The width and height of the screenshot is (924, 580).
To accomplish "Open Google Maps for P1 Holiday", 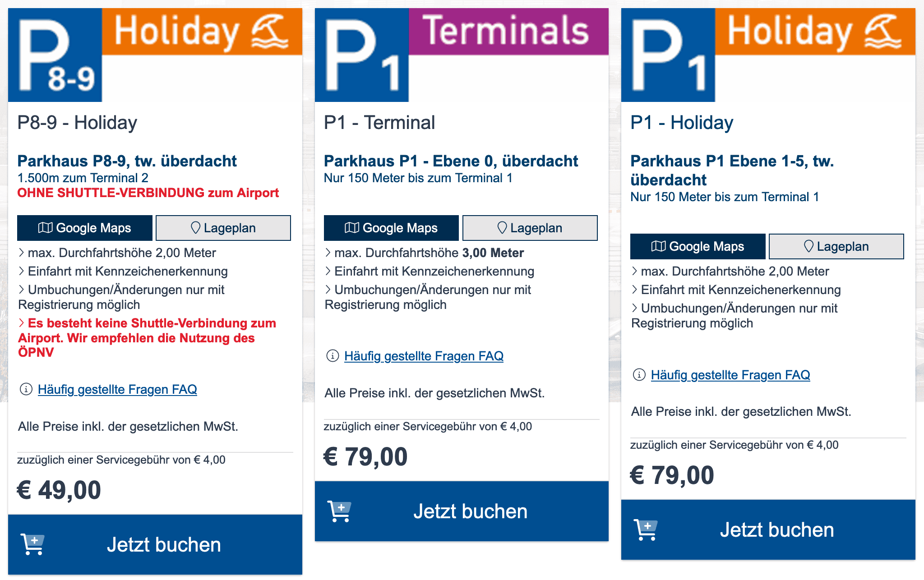I will click(x=698, y=247).
